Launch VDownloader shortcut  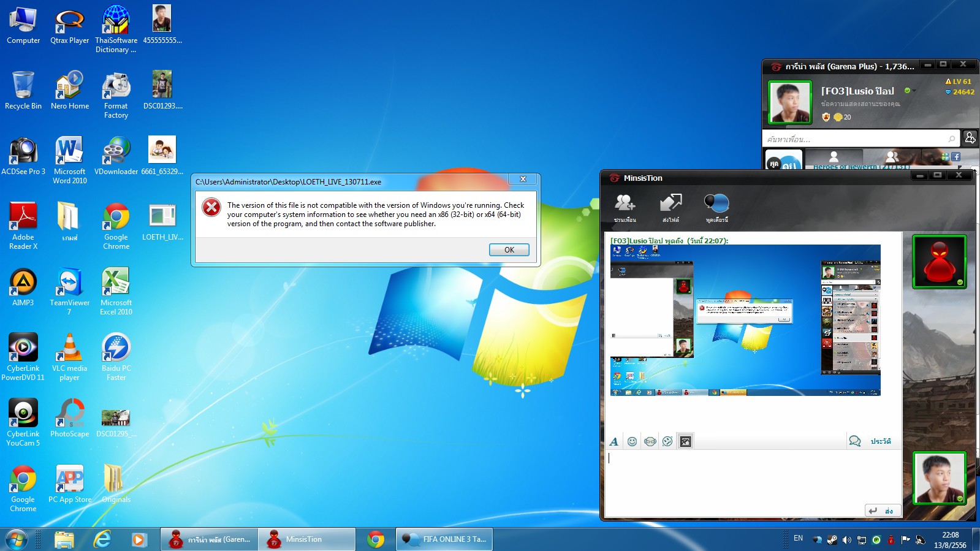tap(116, 156)
